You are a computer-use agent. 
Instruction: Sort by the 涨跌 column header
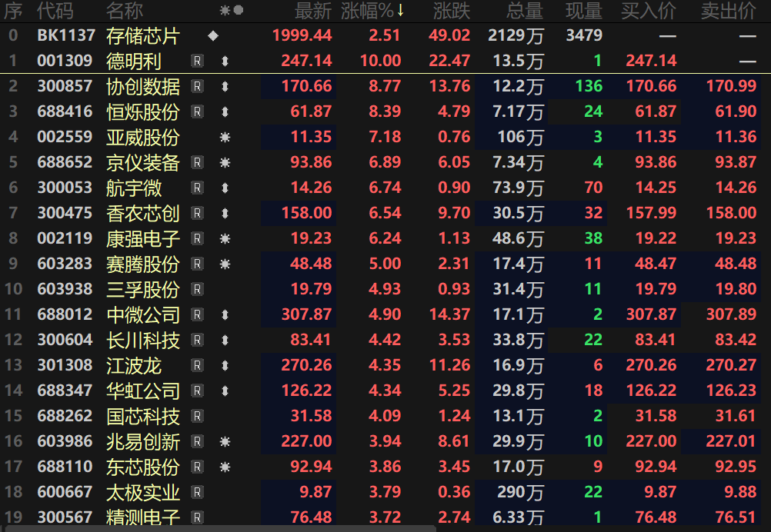pos(452,11)
